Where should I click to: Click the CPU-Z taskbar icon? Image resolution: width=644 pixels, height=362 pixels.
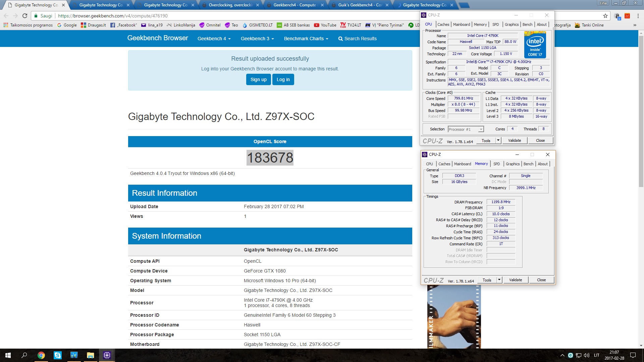coord(107,355)
